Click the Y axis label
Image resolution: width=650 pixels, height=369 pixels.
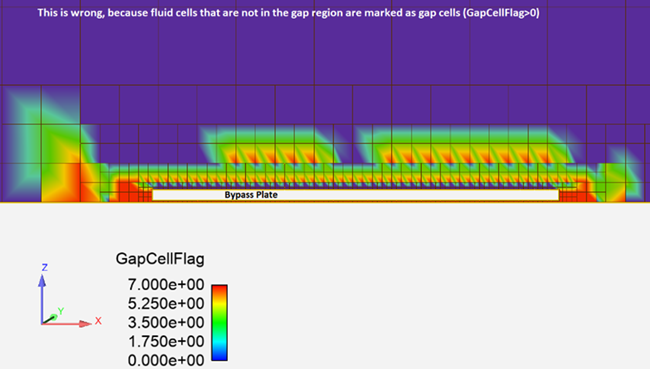point(61,311)
